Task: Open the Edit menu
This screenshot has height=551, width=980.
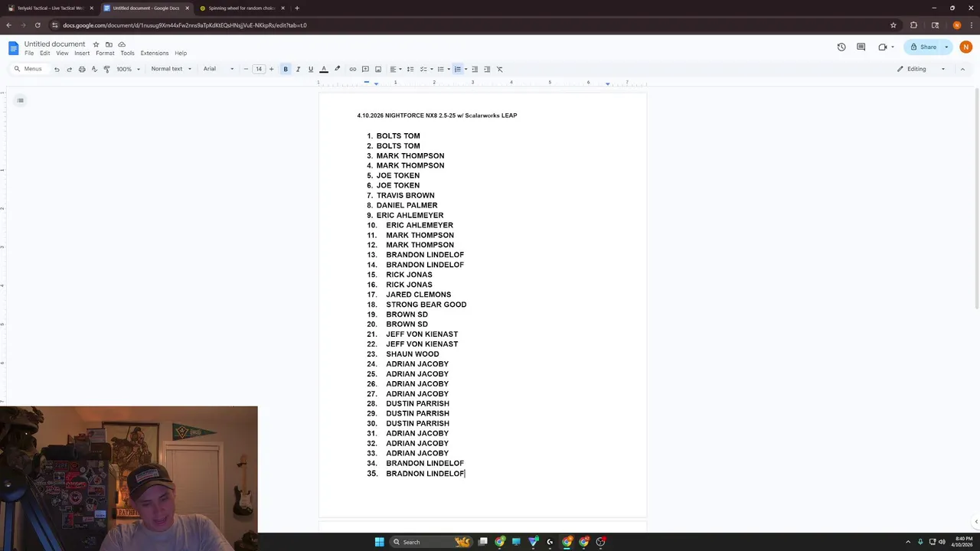Action: pos(45,54)
